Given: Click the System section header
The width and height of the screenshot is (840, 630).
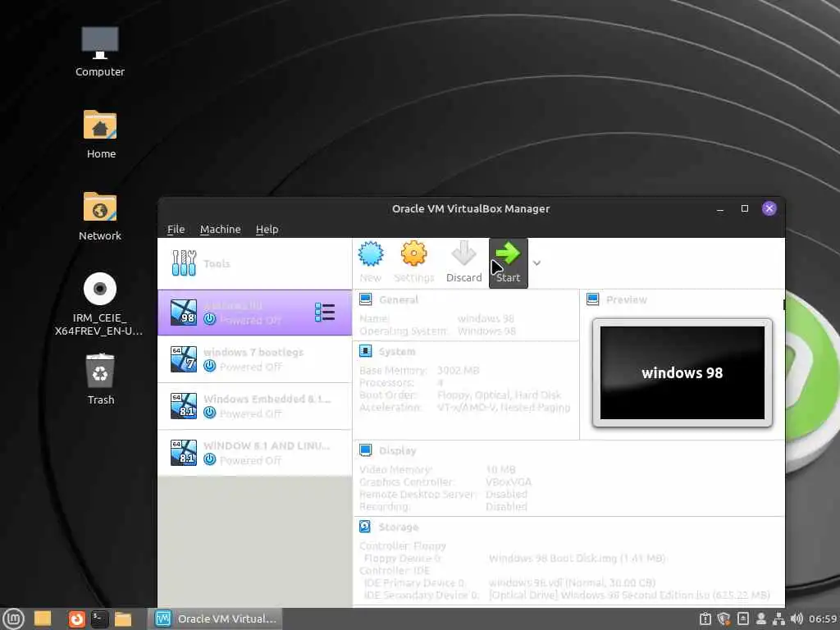Looking at the screenshot, I should 397,351.
